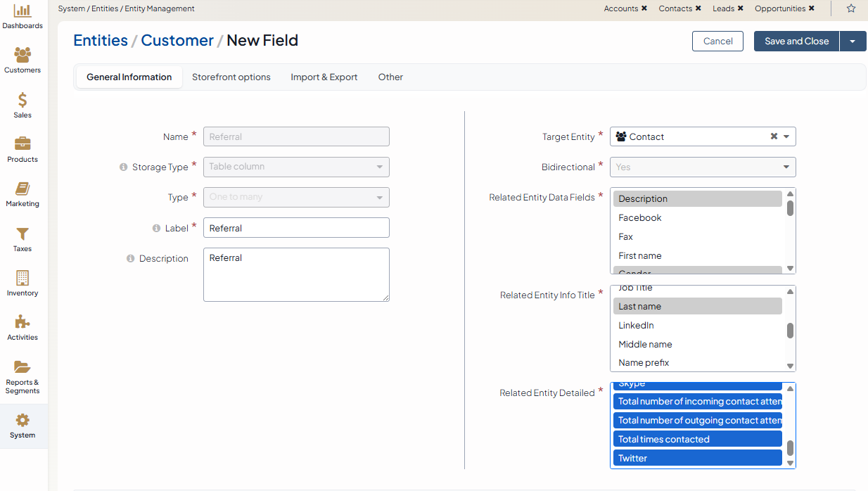Click the Sales dollar icon

click(x=23, y=101)
